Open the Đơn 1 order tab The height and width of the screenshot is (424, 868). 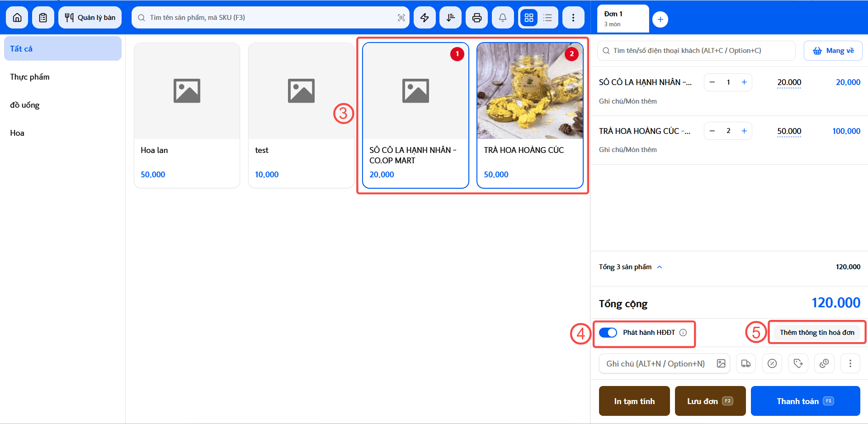(623, 19)
